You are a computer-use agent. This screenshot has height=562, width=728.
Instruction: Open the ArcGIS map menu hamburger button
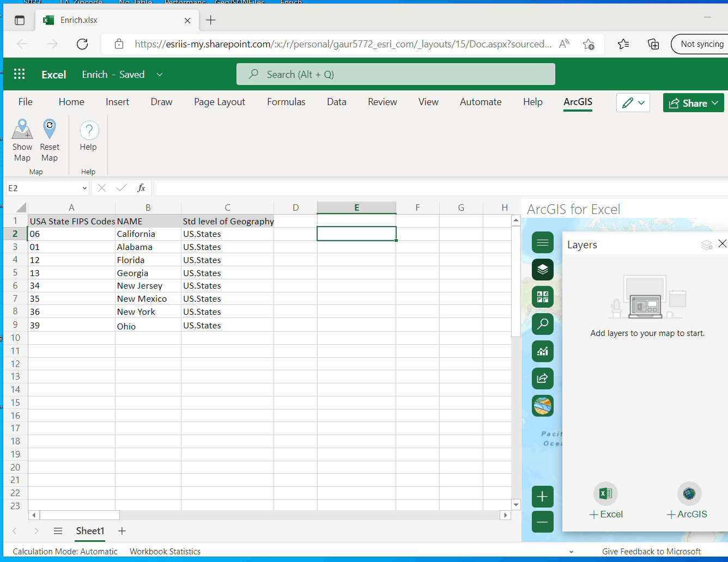[x=543, y=242]
